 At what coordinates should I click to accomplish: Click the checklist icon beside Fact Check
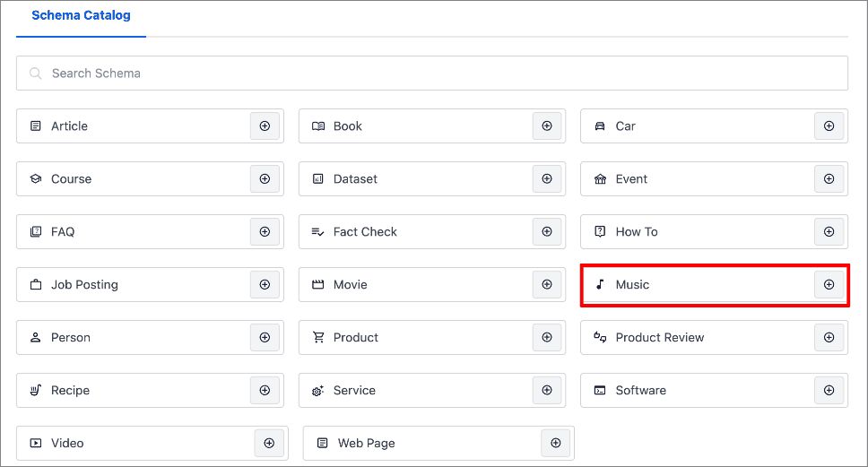click(x=317, y=232)
